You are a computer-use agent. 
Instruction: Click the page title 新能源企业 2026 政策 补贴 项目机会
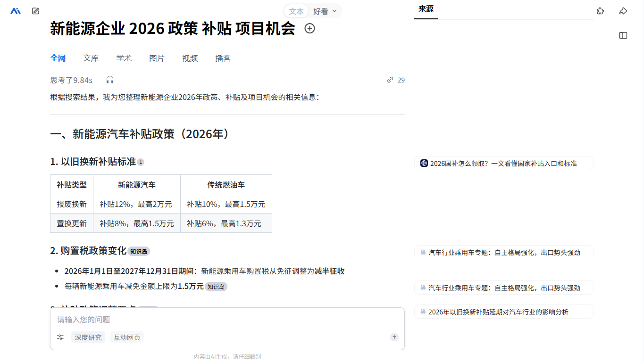[173, 28]
